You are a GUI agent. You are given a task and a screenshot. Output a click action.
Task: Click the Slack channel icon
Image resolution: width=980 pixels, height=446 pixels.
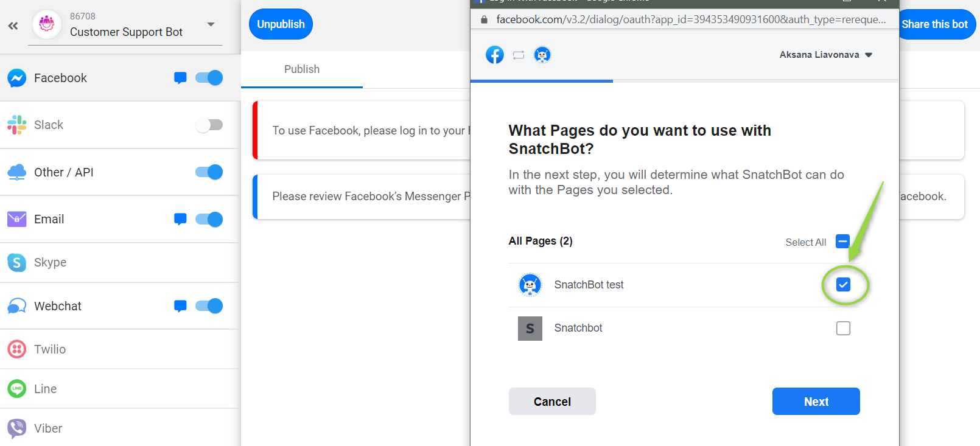(x=17, y=125)
